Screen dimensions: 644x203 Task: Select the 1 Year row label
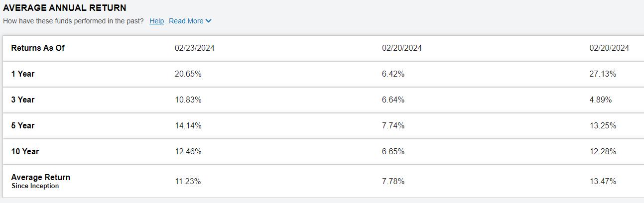pos(23,74)
